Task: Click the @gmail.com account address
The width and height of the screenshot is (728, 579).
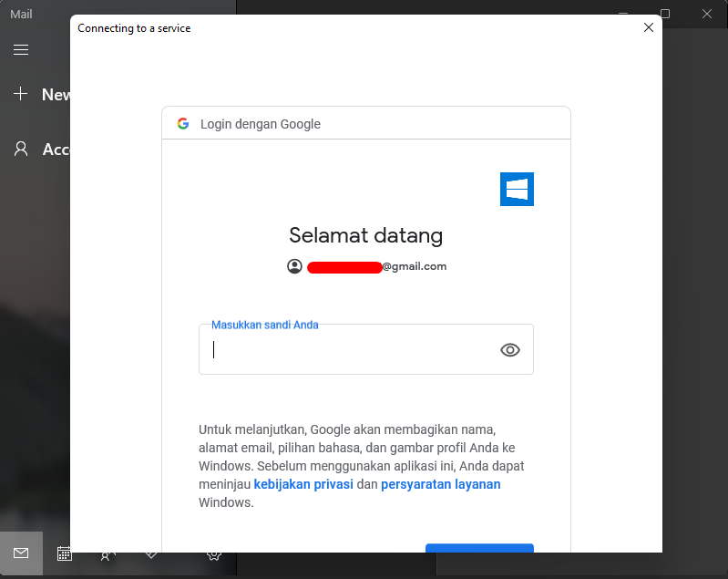Action: [376, 266]
